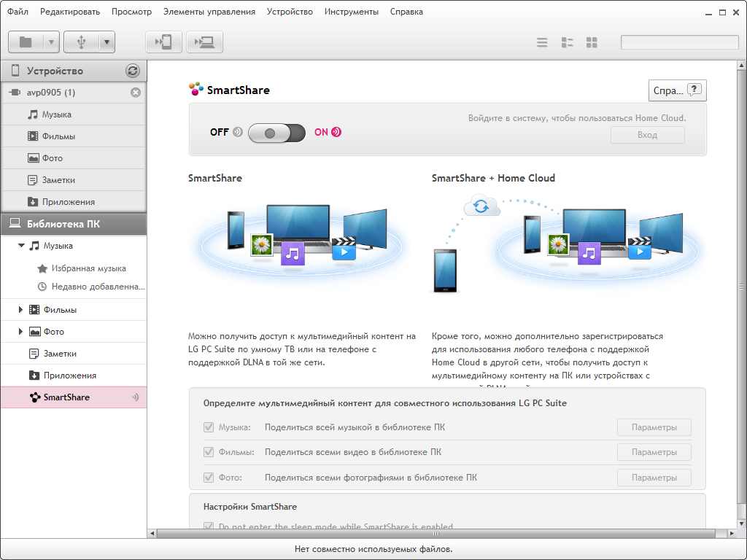Click the USB connection icon
747x560 pixels.
82,42
